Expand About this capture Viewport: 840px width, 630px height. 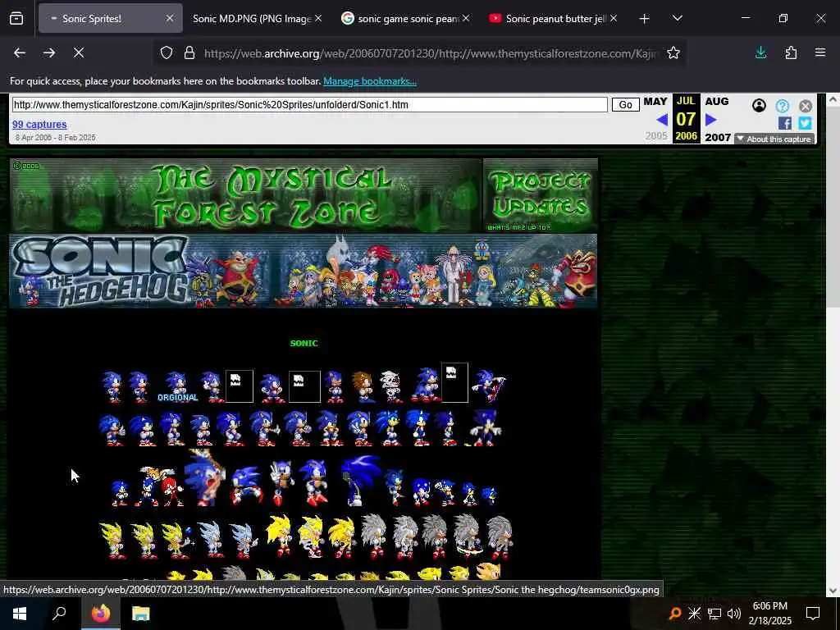pos(774,139)
